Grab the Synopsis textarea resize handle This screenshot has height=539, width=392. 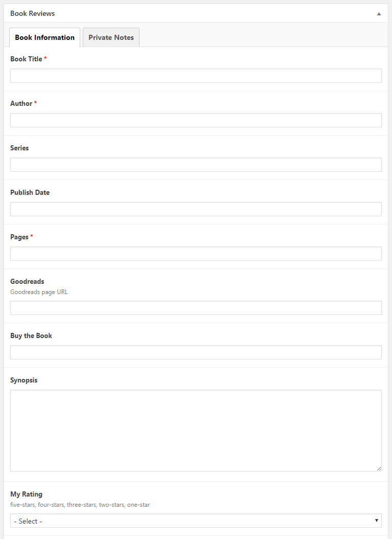(379, 468)
